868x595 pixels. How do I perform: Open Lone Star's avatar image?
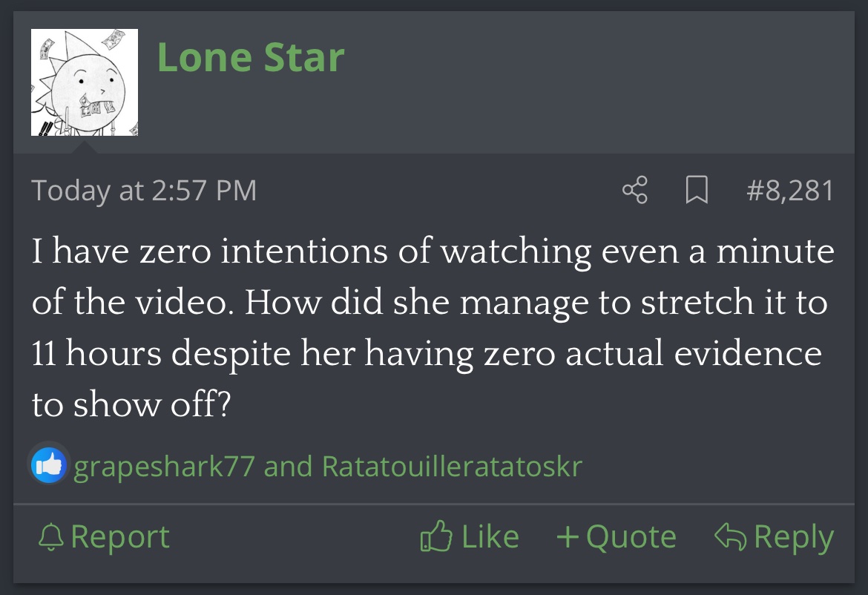84,82
